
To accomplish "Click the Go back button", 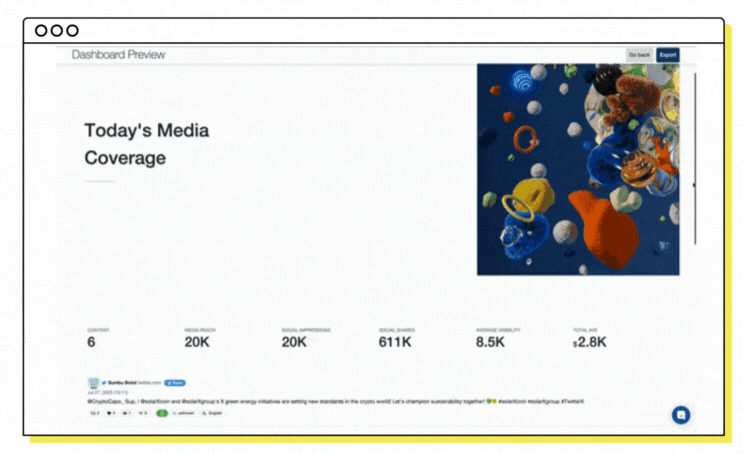I will tap(639, 55).
